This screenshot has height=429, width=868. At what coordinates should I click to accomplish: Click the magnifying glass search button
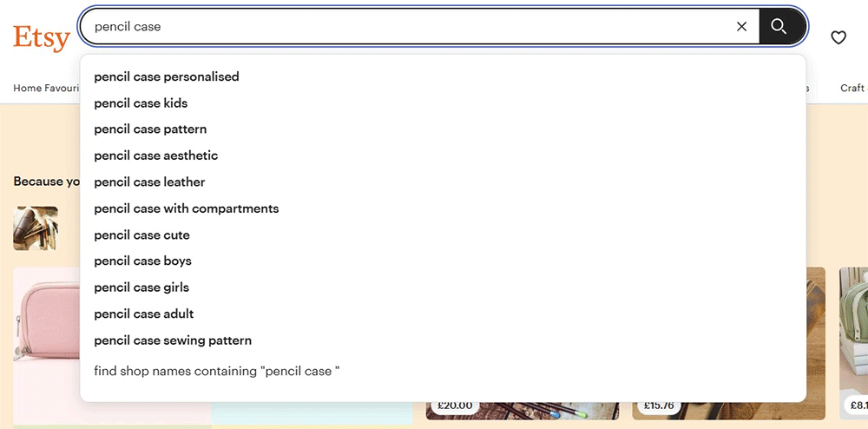pos(779,27)
